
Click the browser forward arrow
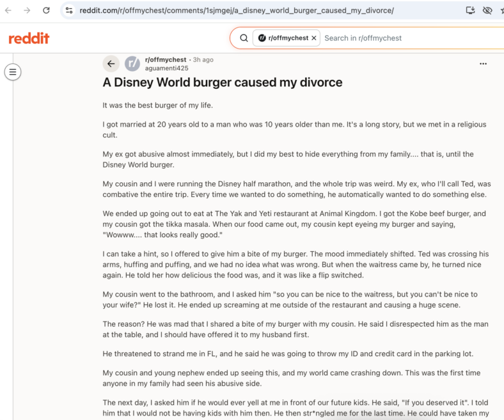click(28, 10)
